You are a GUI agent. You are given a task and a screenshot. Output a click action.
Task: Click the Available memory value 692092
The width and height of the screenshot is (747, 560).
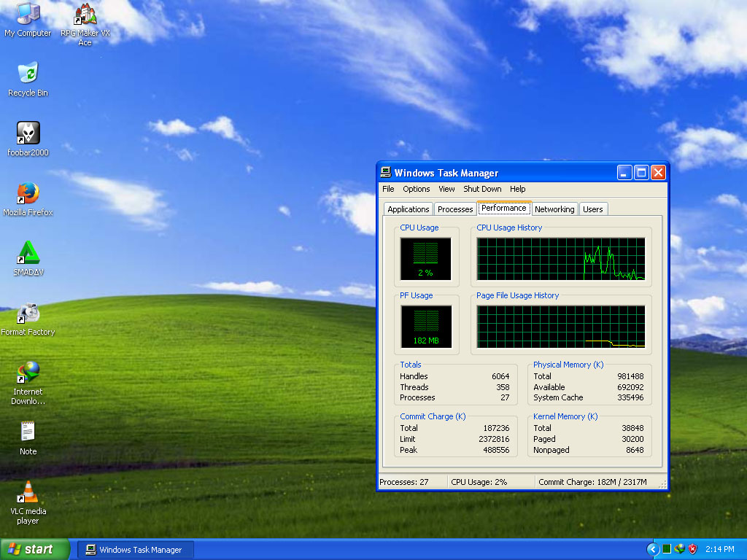[630, 387]
